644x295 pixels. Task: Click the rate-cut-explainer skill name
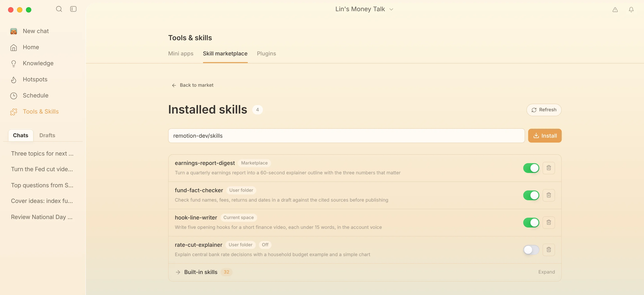tap(198, 245)
